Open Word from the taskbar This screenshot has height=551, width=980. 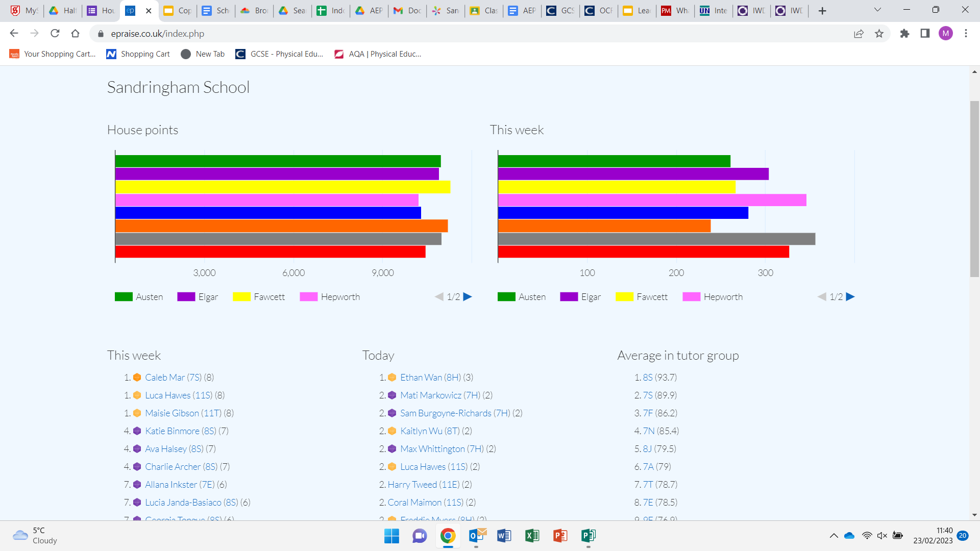click(504, 536)
